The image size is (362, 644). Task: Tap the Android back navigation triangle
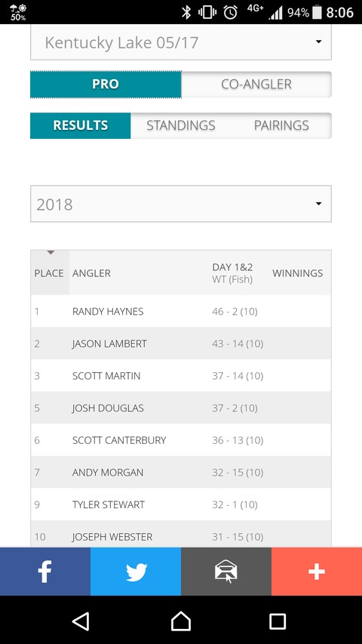click(x=81, y=621)
